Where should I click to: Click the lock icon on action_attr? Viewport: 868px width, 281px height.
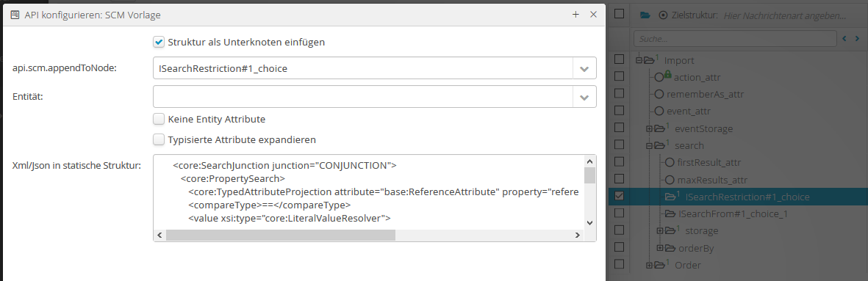point(667,74)
